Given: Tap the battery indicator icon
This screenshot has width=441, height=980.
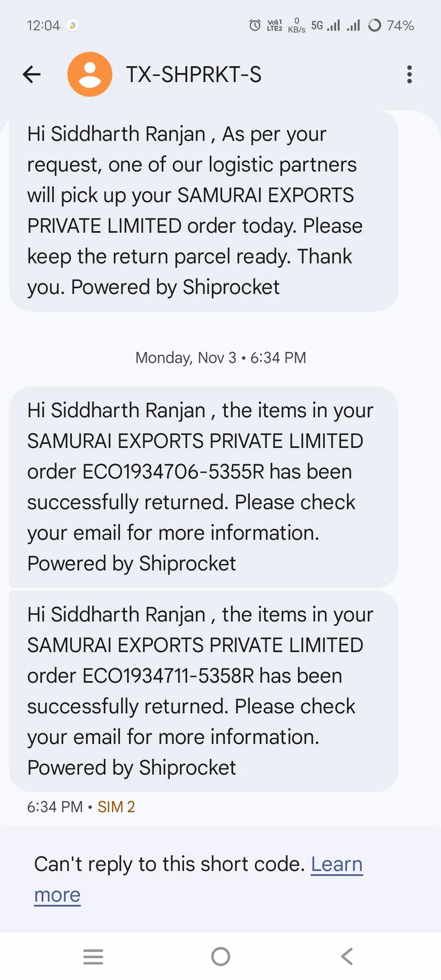Looking at the screenshot, I should [374, 25].
